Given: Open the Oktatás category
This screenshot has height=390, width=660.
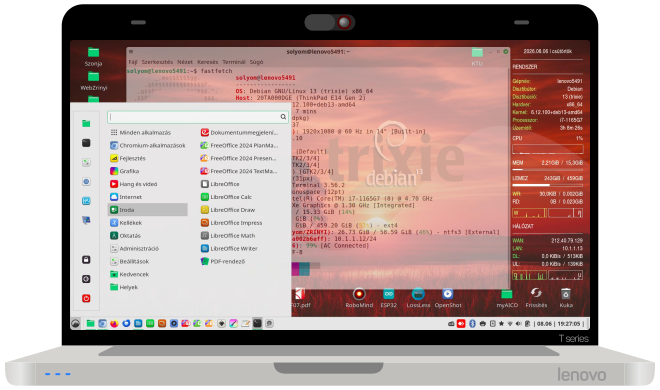Looking at the screenshot, I should (x=125, y=236).
